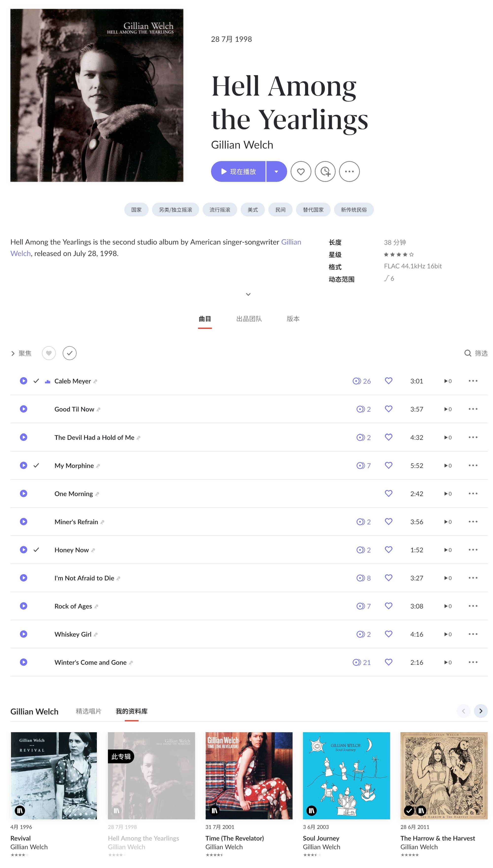Screen dimensions: 493x868
Task: Open the Gillian Welch artist name under title
Action: 242,145
